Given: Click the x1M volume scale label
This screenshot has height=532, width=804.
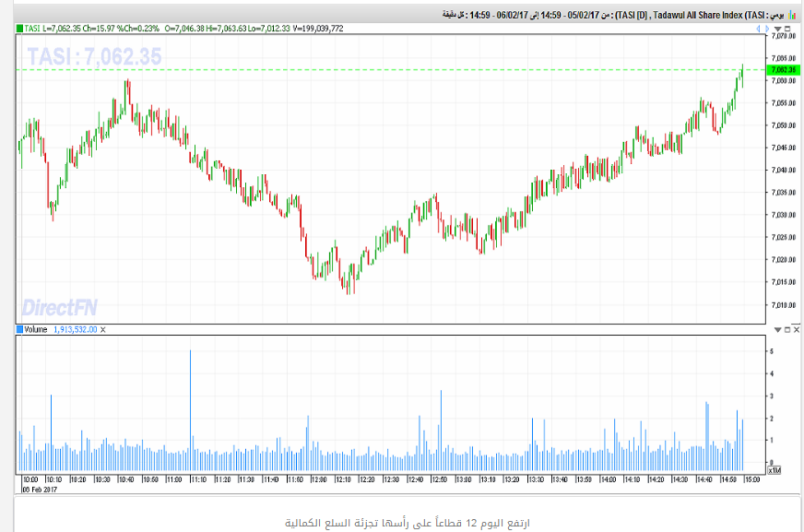Looking at the screenshot, I should [x=774, y=470].
